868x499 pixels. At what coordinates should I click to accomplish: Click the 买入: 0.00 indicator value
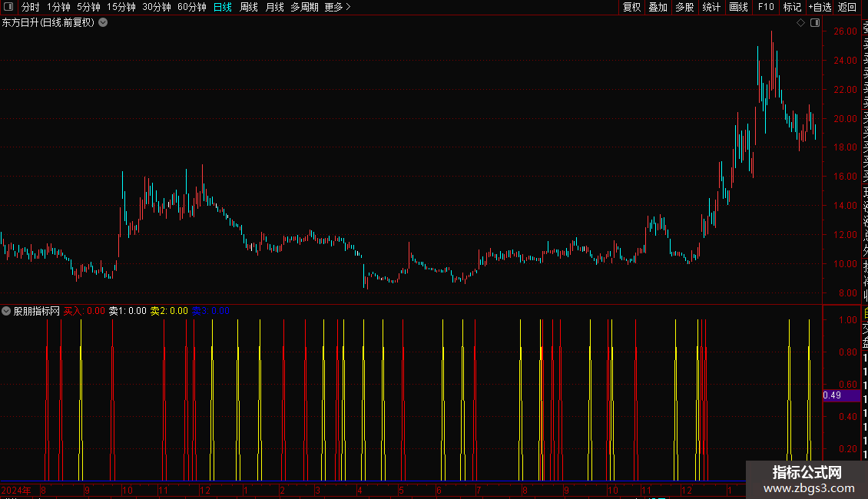click(84, 311)
